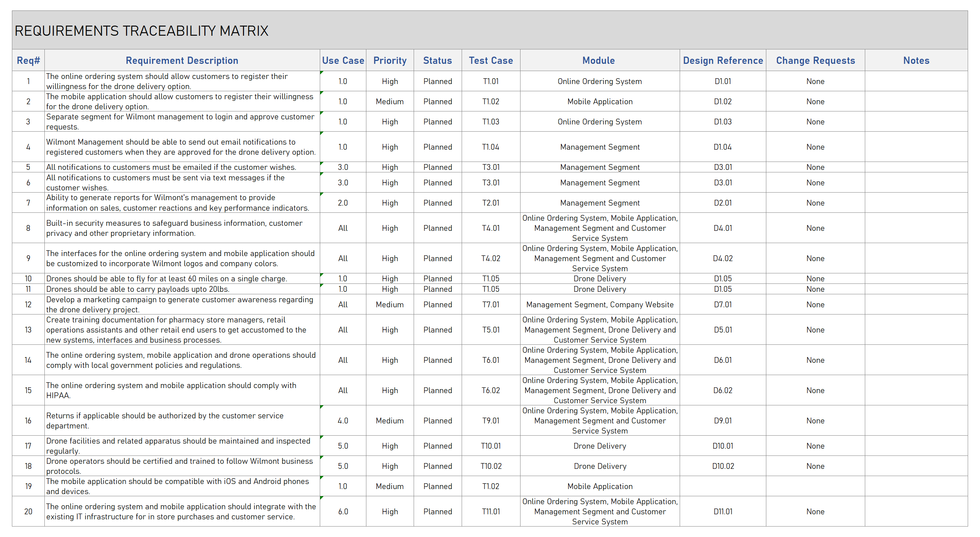Click the Req# column header
This screenshot has height=537, width=980.
(28, 61)
